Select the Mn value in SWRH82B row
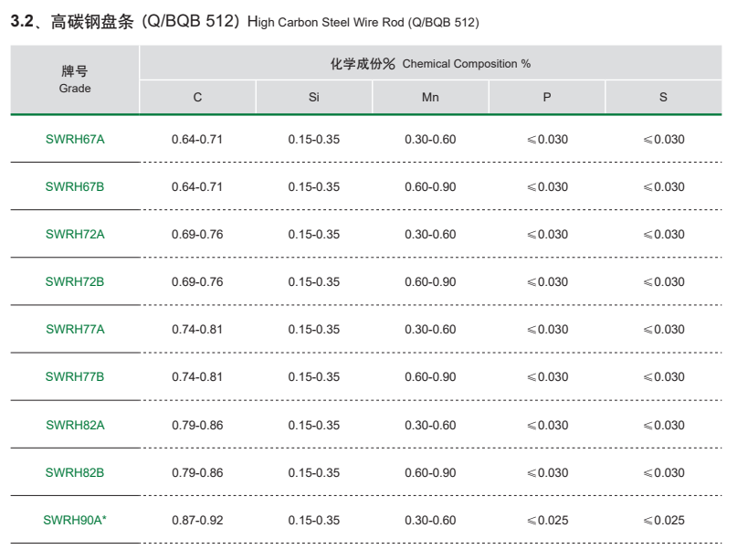The image size is (748, 560). (430, 473)
